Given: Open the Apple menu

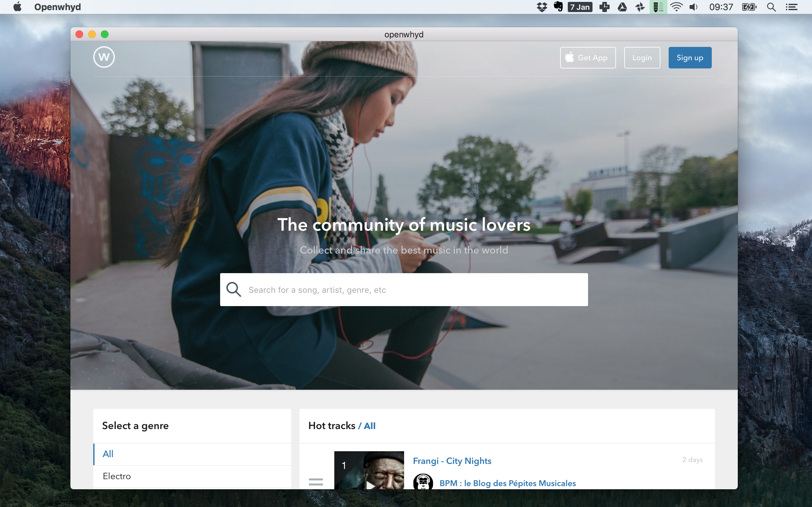Looking at the screenshot, I should [17, 7].
